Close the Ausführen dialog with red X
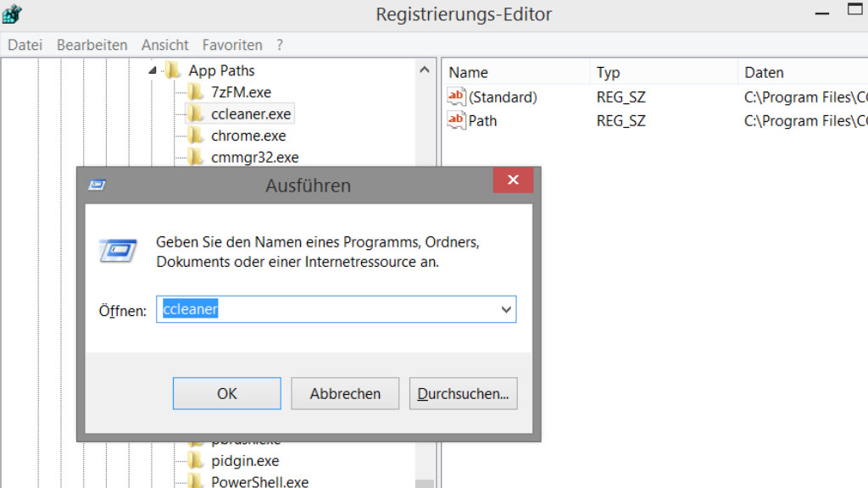The height and width of the screenshot is (488, 868). tap(513, 180)
